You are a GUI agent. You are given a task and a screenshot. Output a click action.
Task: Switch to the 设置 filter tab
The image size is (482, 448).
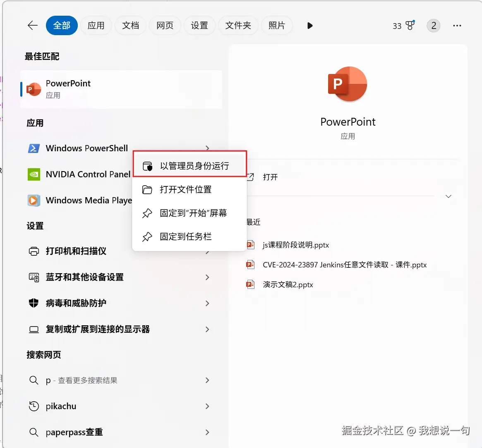199,26
